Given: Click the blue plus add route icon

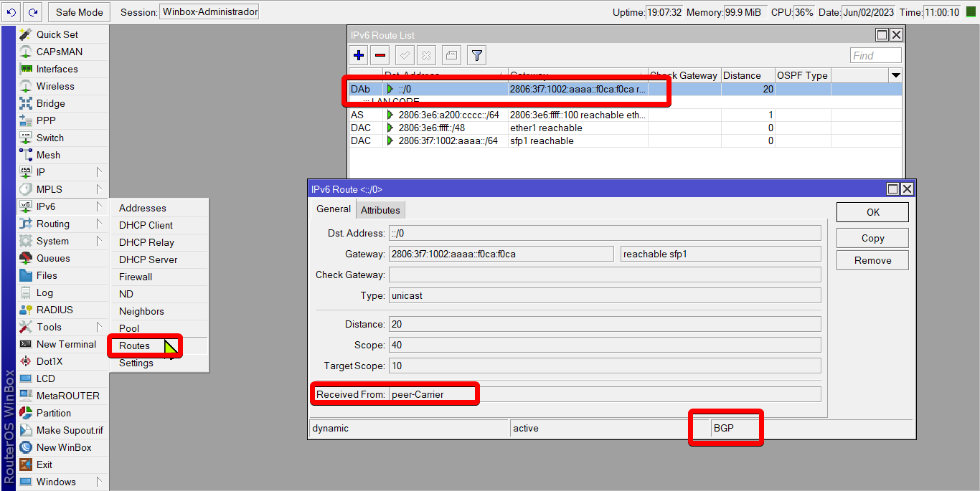Looking at the screenshot, I should 359,55.
